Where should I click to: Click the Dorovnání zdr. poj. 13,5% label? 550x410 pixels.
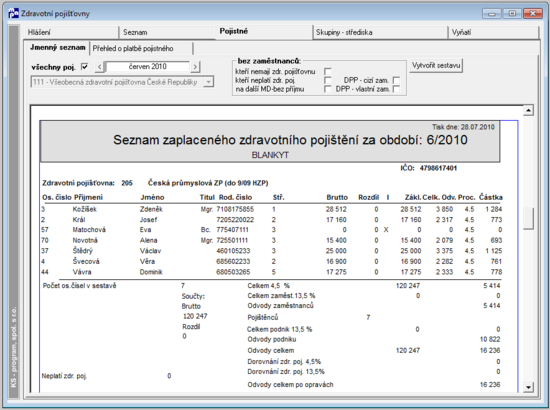point(286,372)
